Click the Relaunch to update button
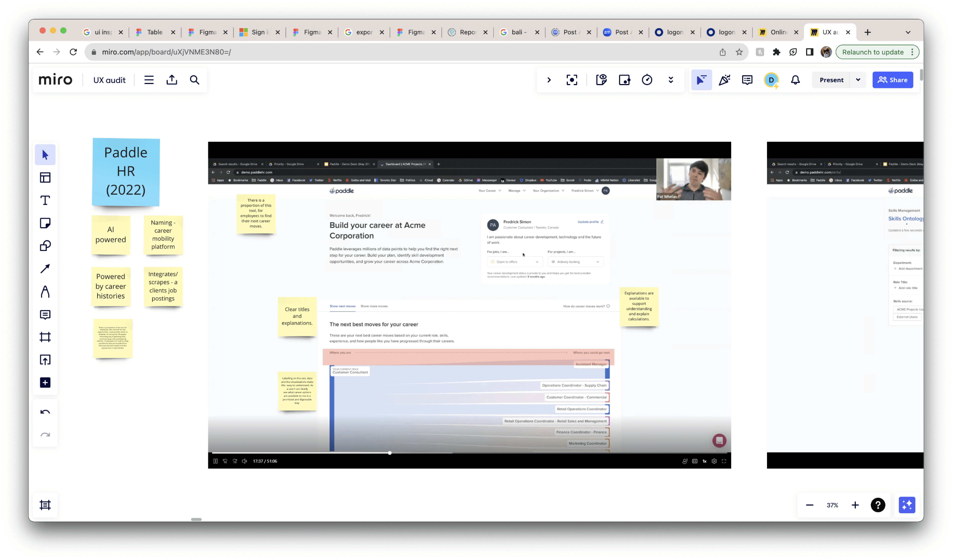The height and width of the screenshot is (560, 953). 872,52
